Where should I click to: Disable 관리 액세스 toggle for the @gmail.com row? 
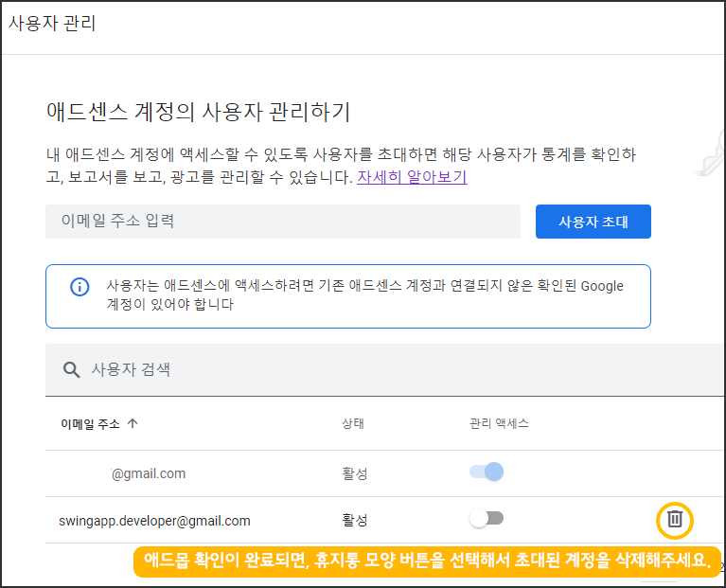(487, 472)
